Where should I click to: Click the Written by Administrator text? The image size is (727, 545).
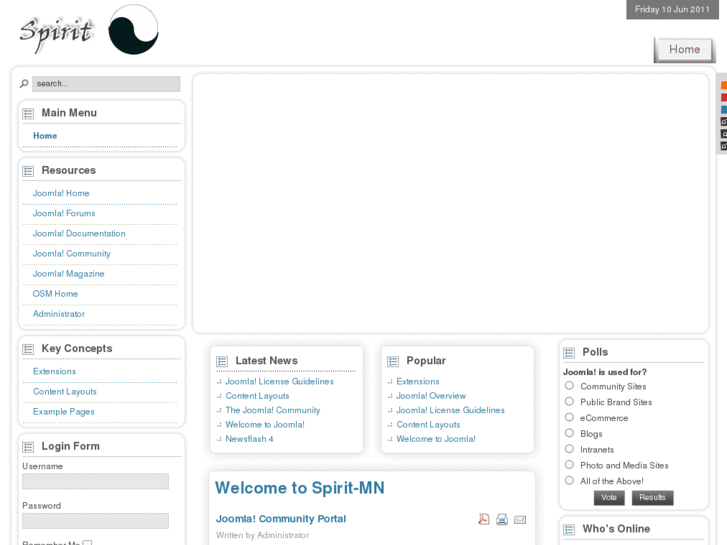click(262, 535)
